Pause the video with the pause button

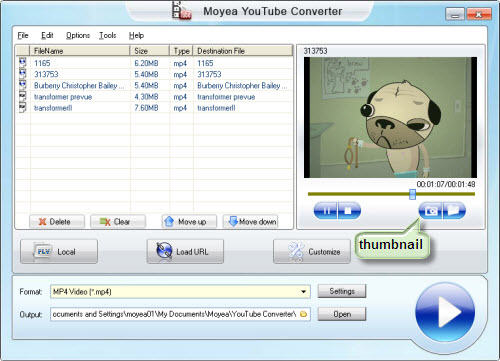[x=326, y=211]
